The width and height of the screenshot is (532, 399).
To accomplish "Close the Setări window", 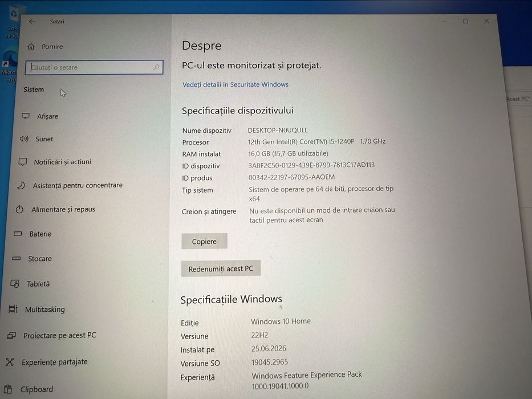I will 486,21.
